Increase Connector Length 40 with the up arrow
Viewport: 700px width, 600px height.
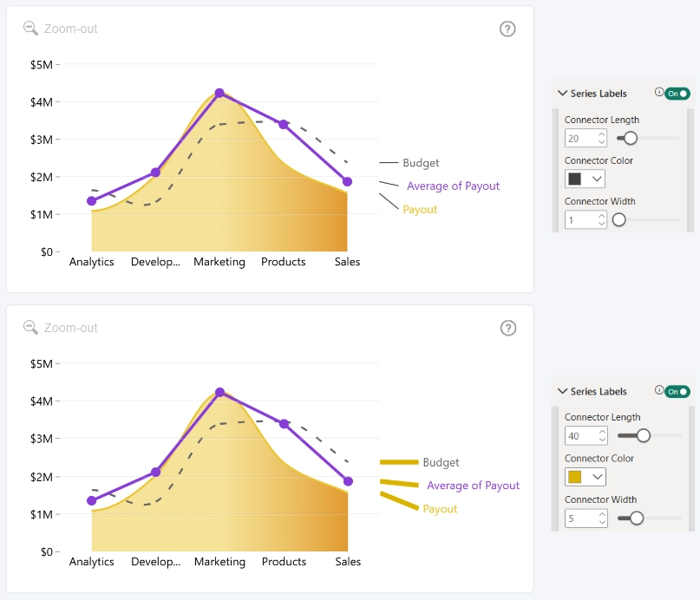pos(602,432)
